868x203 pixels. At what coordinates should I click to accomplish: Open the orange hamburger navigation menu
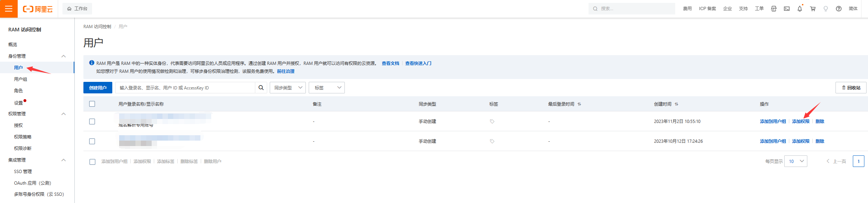pos(9,9)
